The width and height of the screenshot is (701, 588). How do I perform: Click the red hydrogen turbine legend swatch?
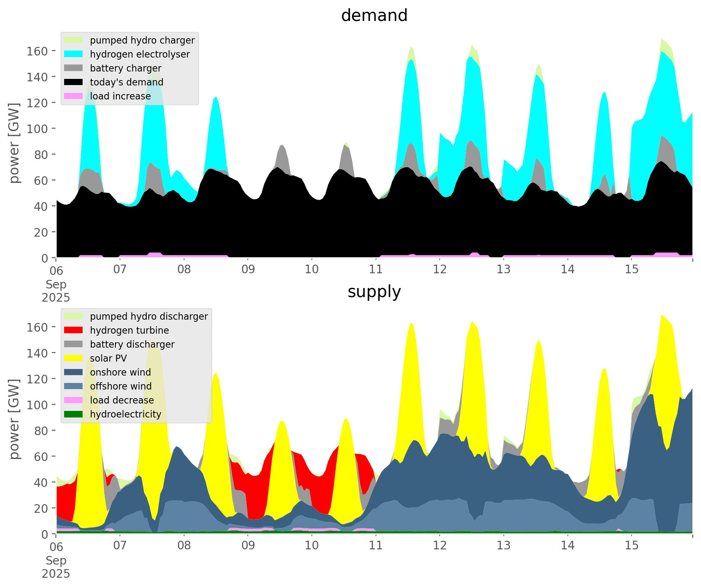tap(74, 330)
